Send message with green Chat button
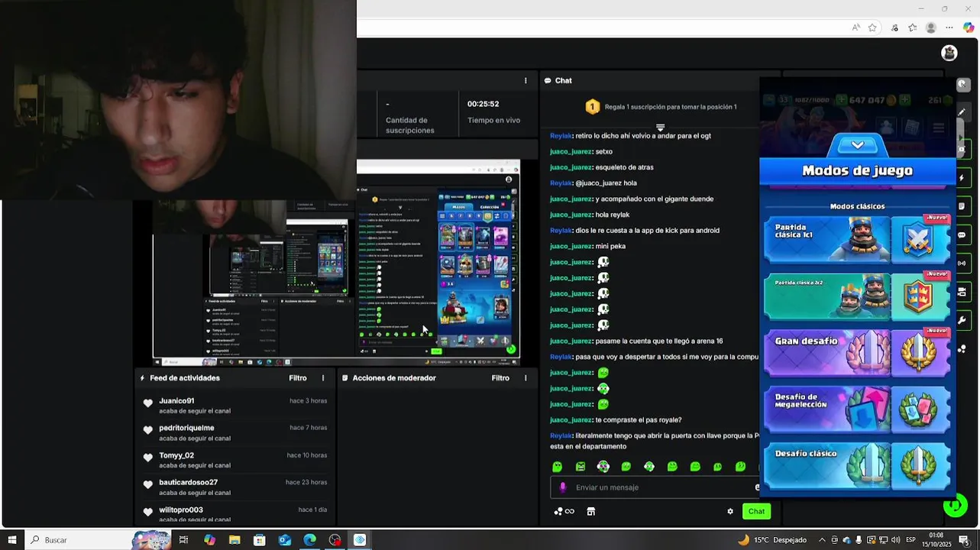Image resolution: width=980 pixels, height=550 pixels. coord(756,511)
